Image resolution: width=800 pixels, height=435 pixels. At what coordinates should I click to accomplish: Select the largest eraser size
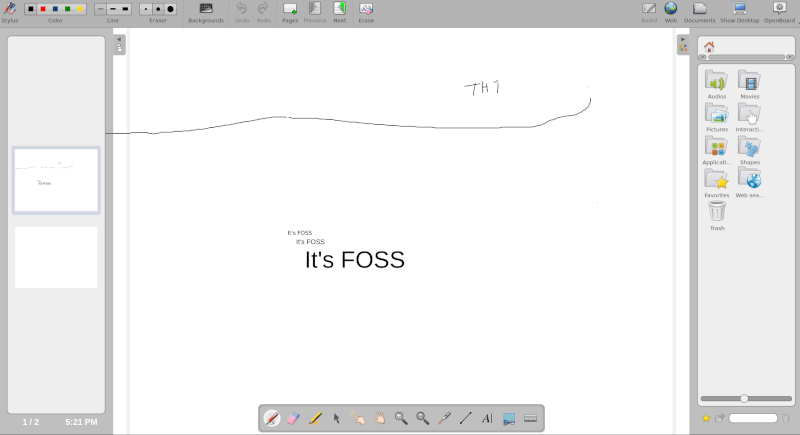[170, 9]
